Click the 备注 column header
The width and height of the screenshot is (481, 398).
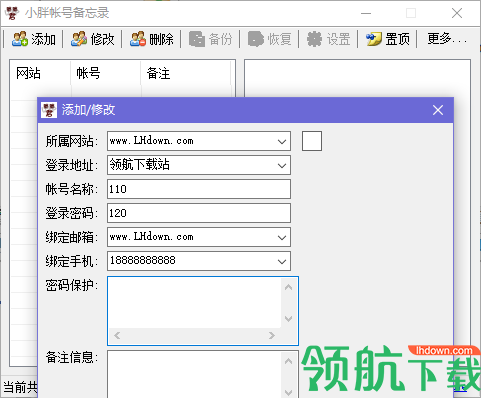(186, 73)
